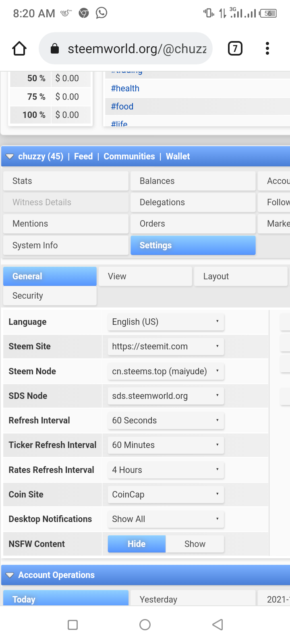Collapse the chuzzy (45) section arrow
The height and width of the screenshot is (644, 290).
(x=10, y=157)
